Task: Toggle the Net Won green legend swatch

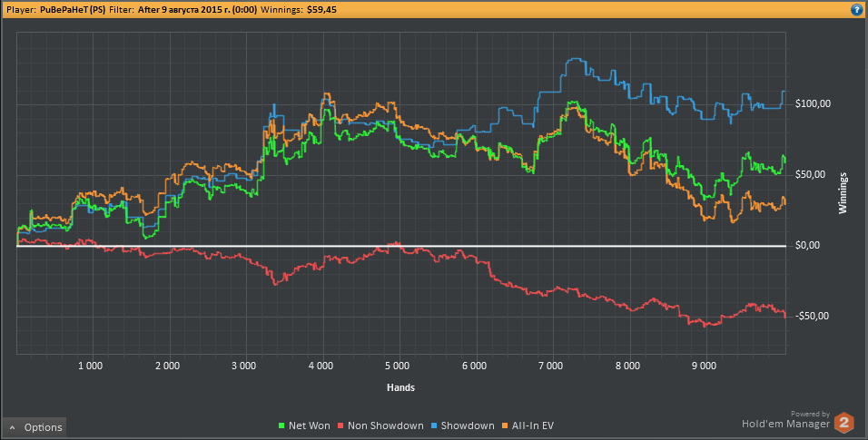Action: tap(281, 425)
